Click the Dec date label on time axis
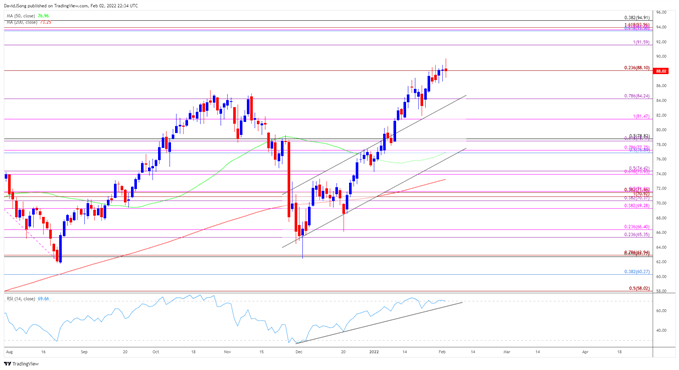679x370 pixels. click(x=299, y=352)
